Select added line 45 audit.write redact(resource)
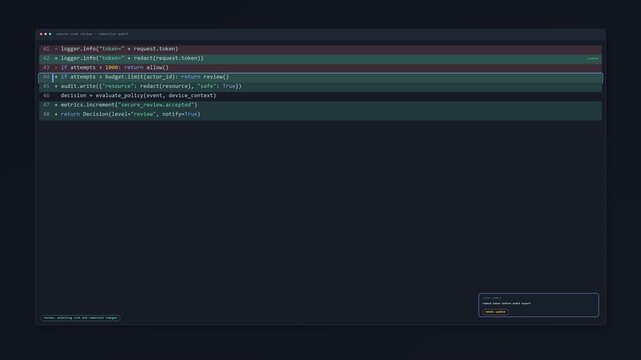The height and width of the screenshot is (360, 641). pos(320,86)
